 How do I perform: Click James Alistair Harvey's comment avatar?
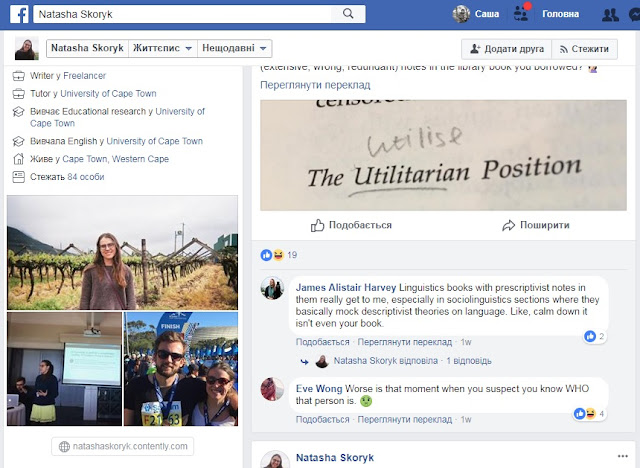[x=272, y=288]
